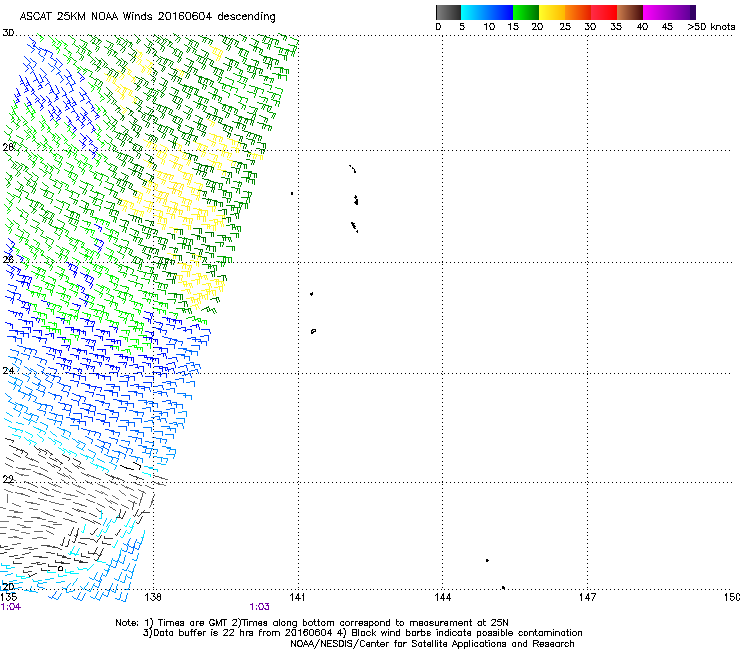
Task: Click the latitude label '24'
Action: (x=8, y=370)
